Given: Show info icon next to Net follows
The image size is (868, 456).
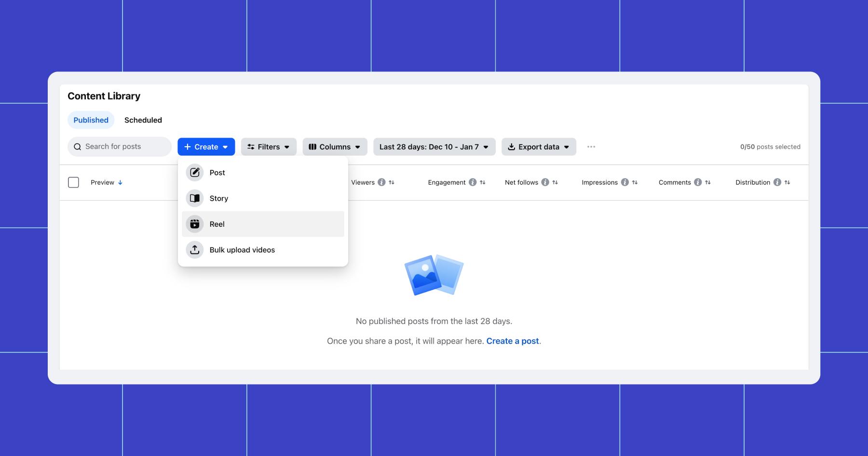Looking at the screenshot, I should coord(545,182).
